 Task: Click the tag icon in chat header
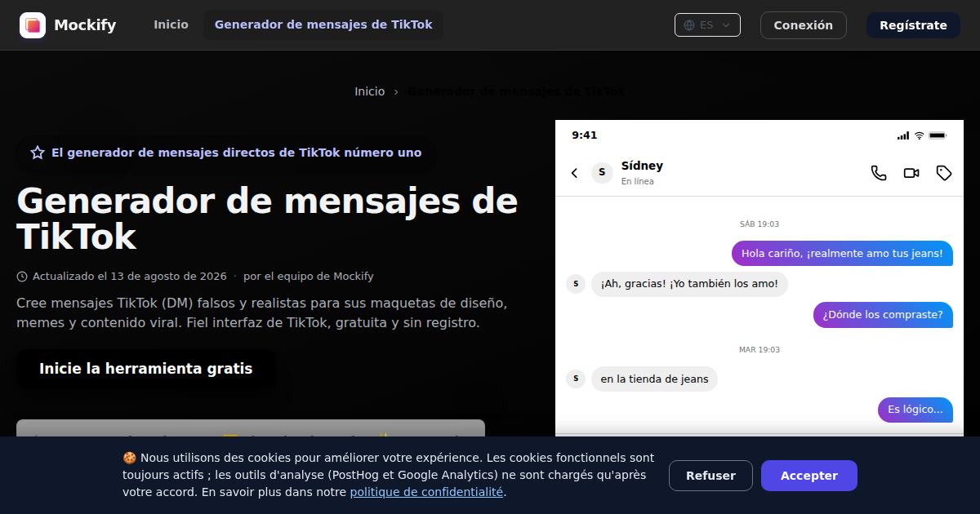coord(944,173)
